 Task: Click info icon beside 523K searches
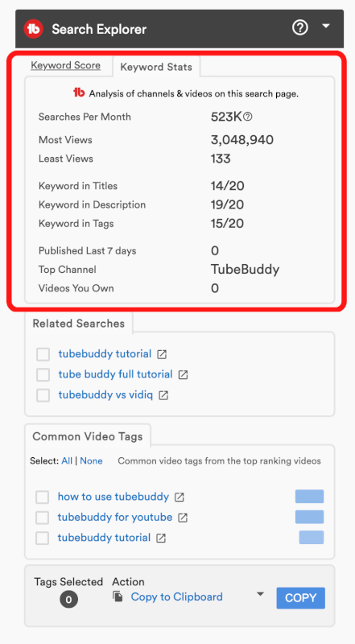[248, 117]
